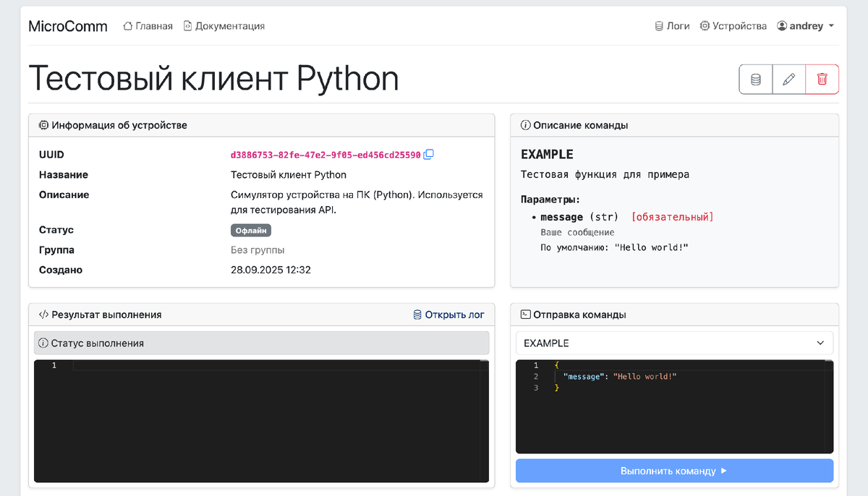
Task: Click the info icon in Статус выполнения bar
Action: [45, 343]
